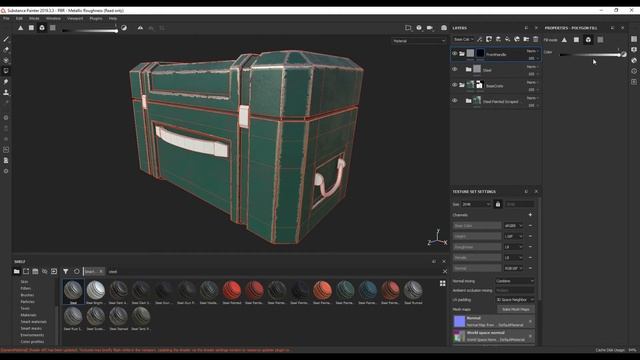The width and height of the screenshot is (640, 360).
Task: Open the Help menu
Action: (113, 18)
